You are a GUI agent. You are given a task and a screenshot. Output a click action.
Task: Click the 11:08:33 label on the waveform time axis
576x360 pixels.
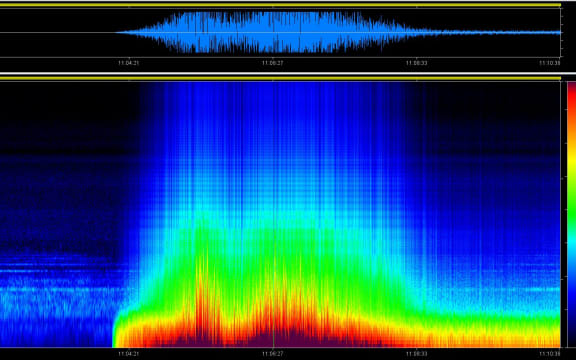[417, 63]
